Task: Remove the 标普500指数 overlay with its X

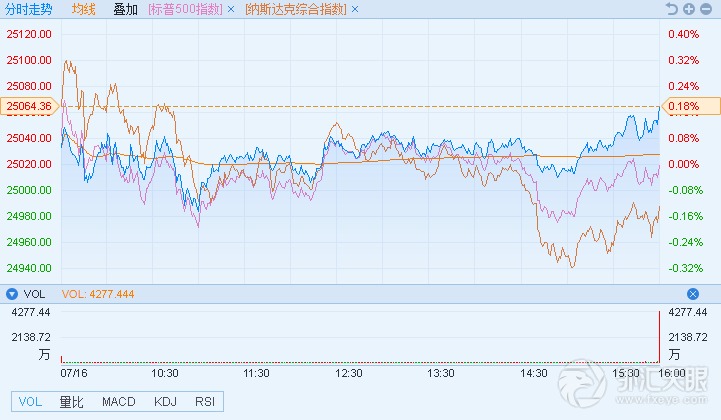Action: [x=231, y=9]
